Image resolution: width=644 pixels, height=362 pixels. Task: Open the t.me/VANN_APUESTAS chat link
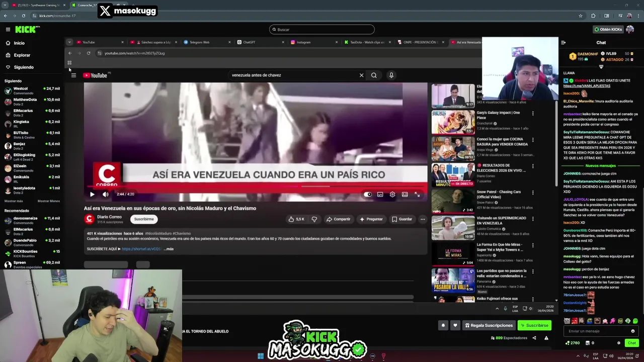pos(587,86)
